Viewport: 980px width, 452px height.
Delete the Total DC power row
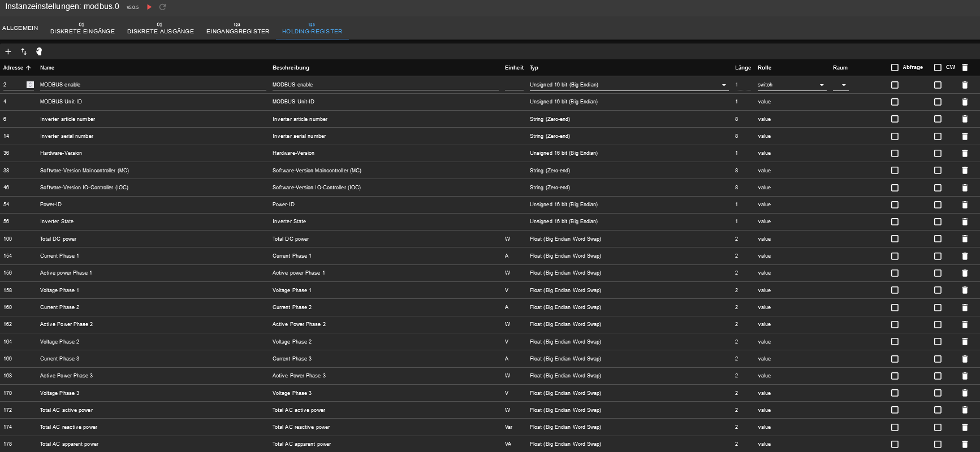click(965, 239)
